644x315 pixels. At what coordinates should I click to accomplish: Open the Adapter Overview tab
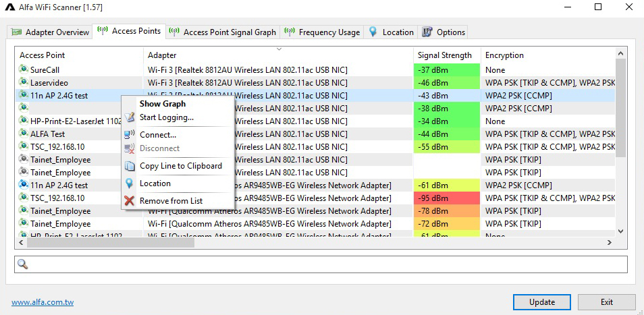coord(51,32)
